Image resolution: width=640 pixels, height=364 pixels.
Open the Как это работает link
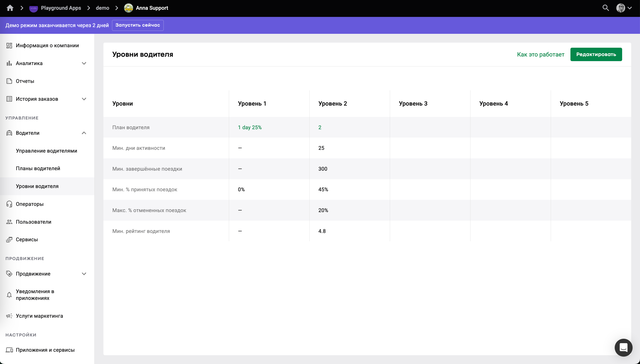(541, 54)
